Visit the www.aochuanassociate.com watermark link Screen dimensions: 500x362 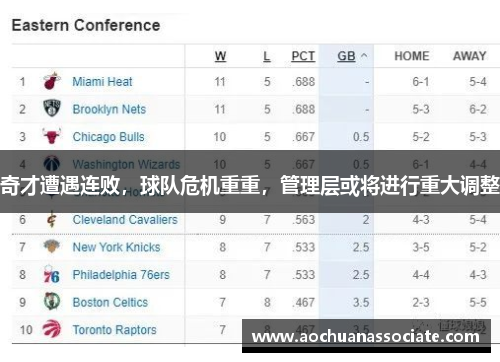click(366, 336)
